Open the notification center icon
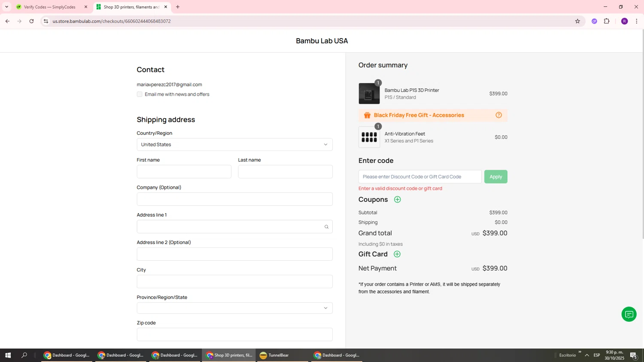Viewport: 644px width, 362px height. [633, 355]
